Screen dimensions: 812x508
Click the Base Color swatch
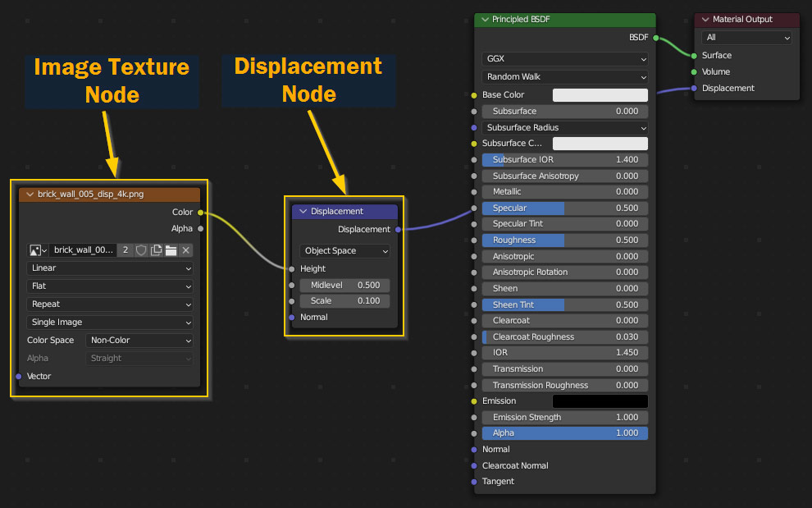pyautogui.click(x=600, y=94)
